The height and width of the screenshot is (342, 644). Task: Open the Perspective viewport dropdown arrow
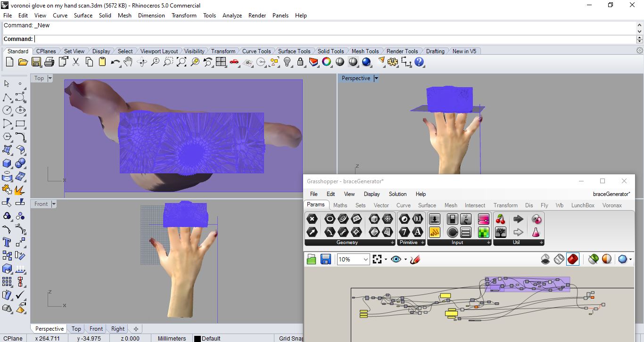pos(376,78)
